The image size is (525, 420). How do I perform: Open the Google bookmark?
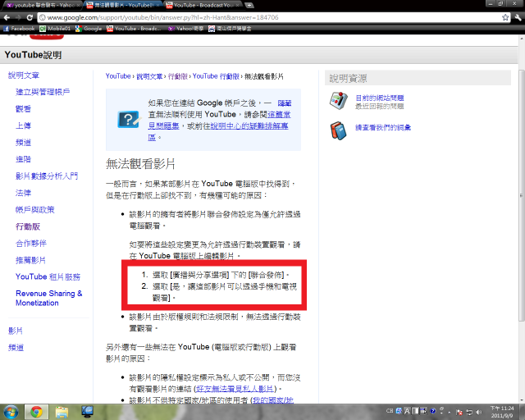click(x=89, y=29)
